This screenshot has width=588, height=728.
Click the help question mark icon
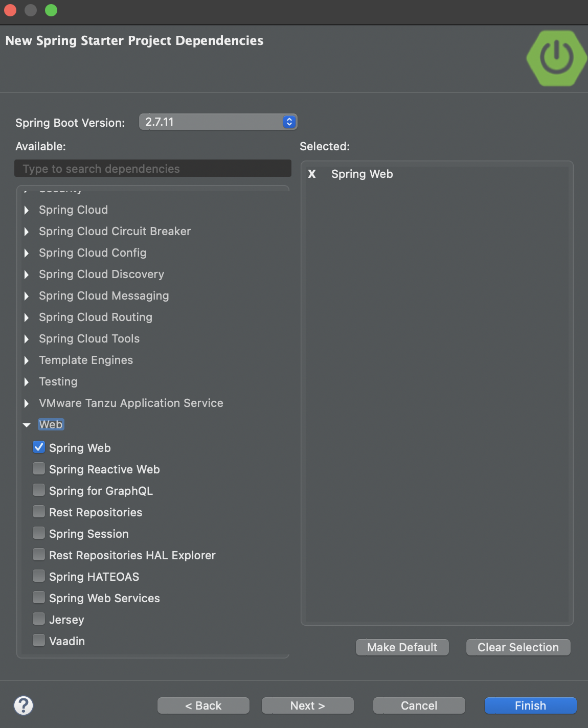(x=24, y=706)
